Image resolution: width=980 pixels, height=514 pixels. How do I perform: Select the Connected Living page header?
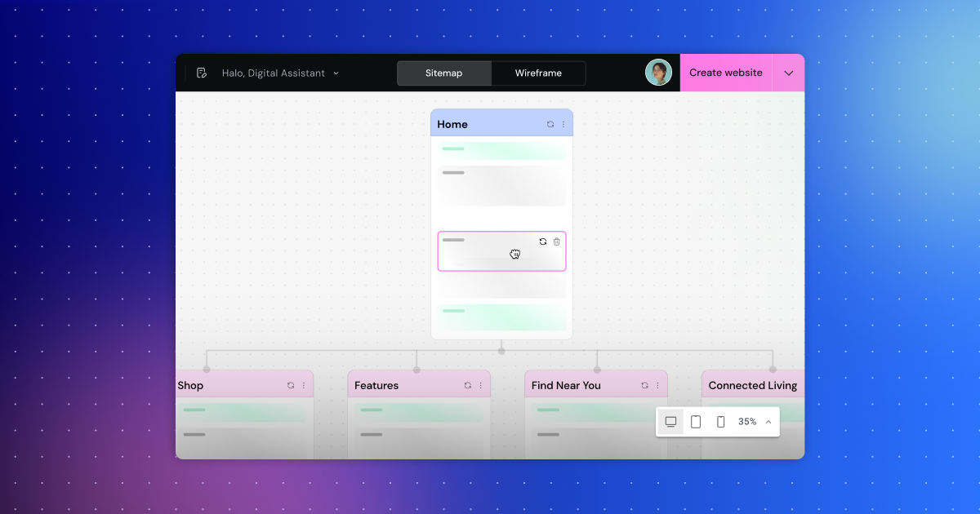coord(752,385)
